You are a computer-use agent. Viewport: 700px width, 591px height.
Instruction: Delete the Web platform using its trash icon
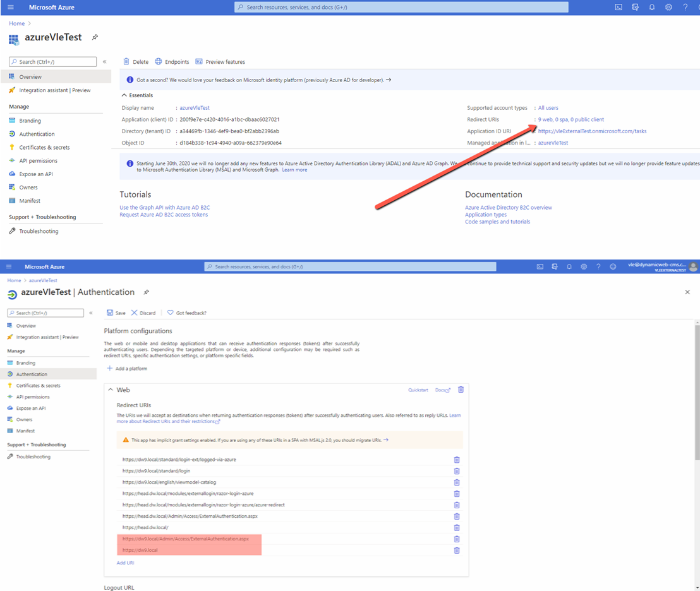(461, 390)
